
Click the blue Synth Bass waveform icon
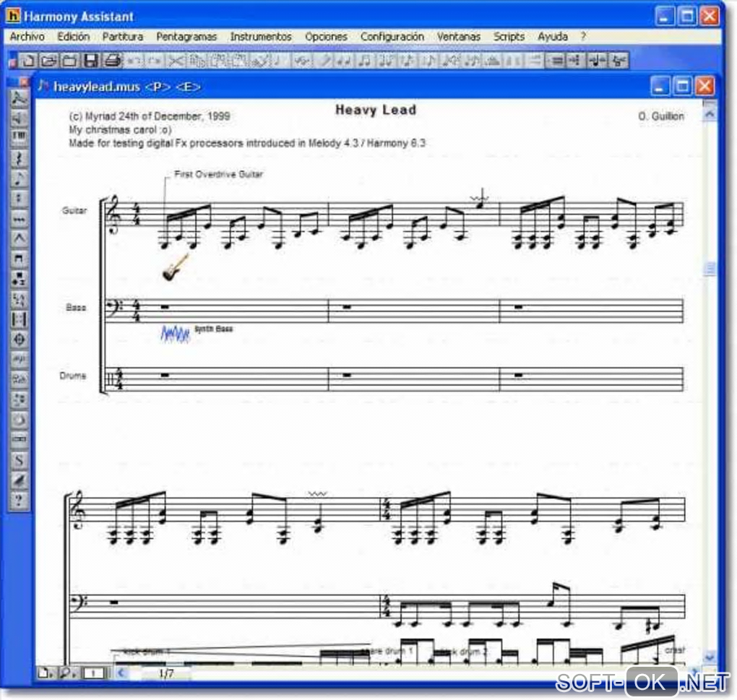point(176,334)
